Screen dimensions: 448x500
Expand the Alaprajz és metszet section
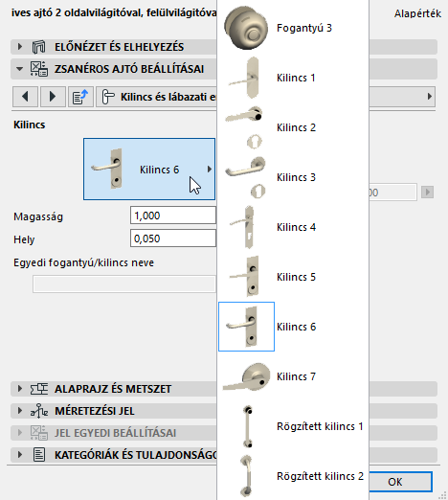pos(20,389)
